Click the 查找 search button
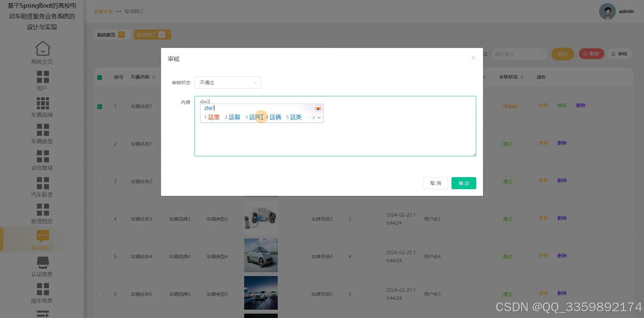The width and height of the screenshot is (644, 318). click(x=563, y=54)
